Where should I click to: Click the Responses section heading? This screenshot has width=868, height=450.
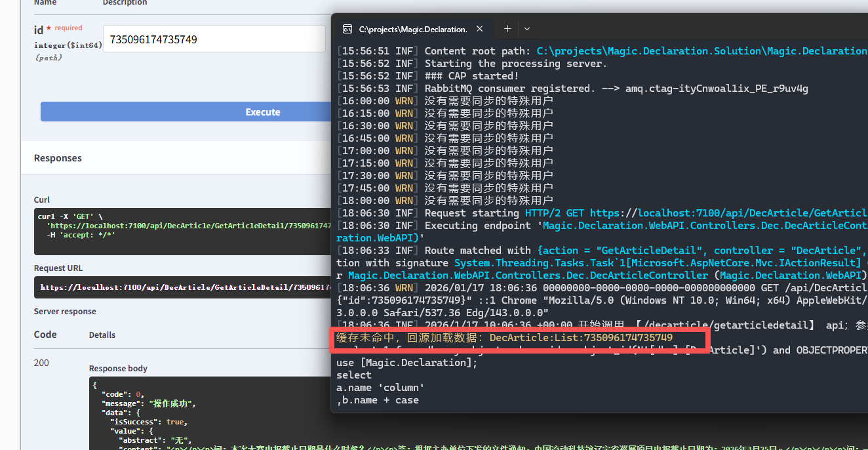pos(58,158)
